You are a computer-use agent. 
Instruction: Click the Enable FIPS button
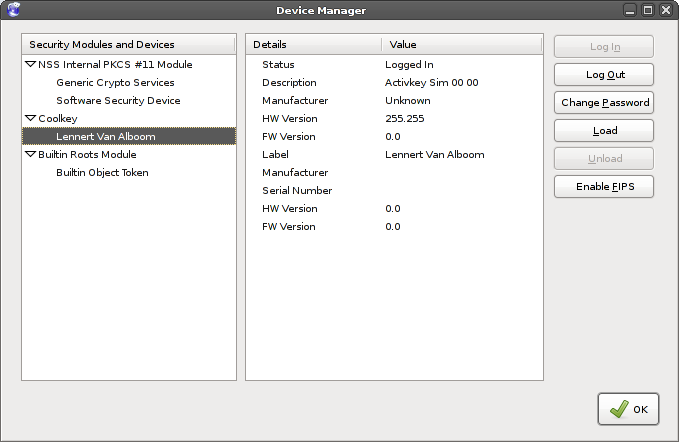click(604, 187)
